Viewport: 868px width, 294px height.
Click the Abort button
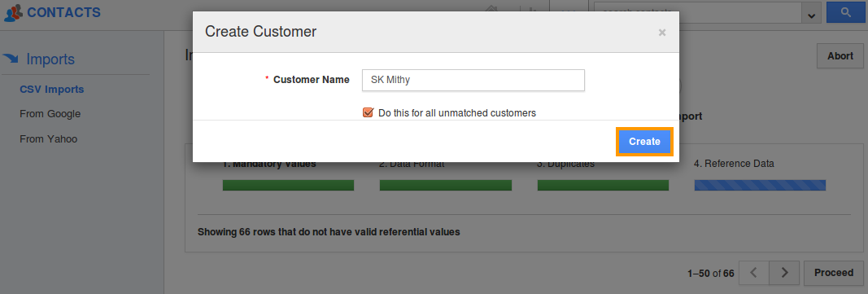840,56
